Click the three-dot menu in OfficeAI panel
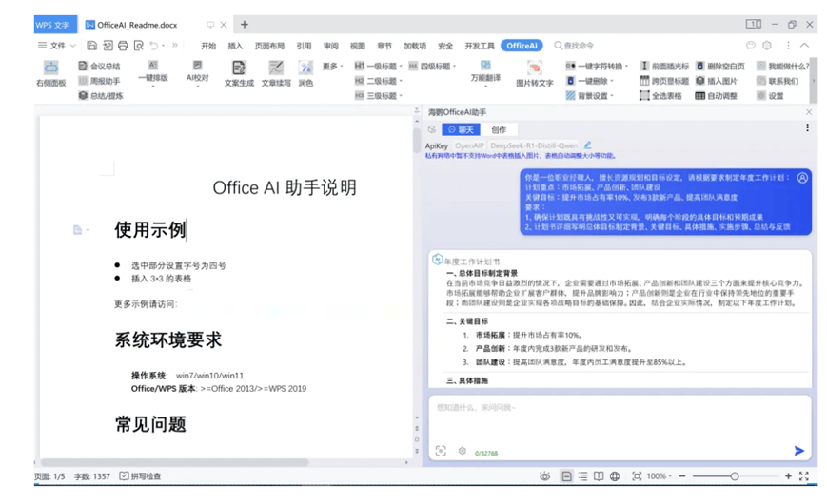The height and width of the screenshot is (504, 827). 807,128
